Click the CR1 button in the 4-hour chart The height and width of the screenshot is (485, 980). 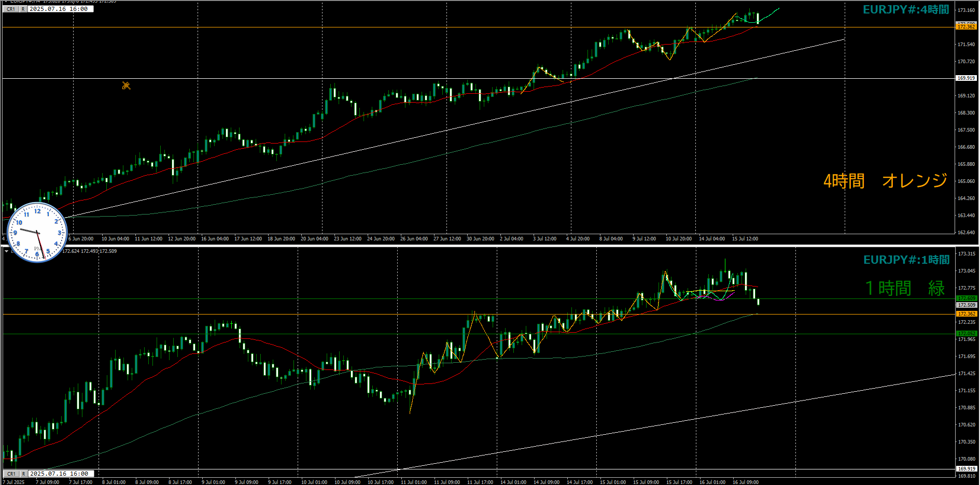click(11, 9)
